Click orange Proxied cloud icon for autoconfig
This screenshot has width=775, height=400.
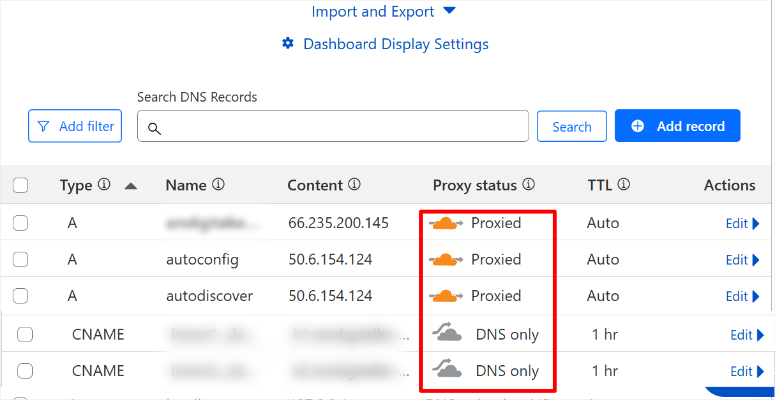[446, 260]
